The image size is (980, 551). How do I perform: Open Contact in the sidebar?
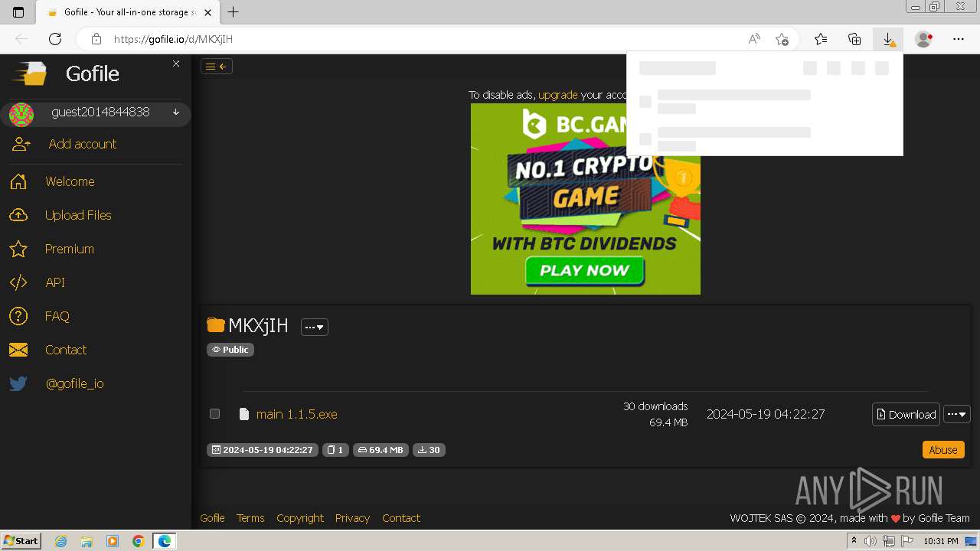(x=66, y=350)
